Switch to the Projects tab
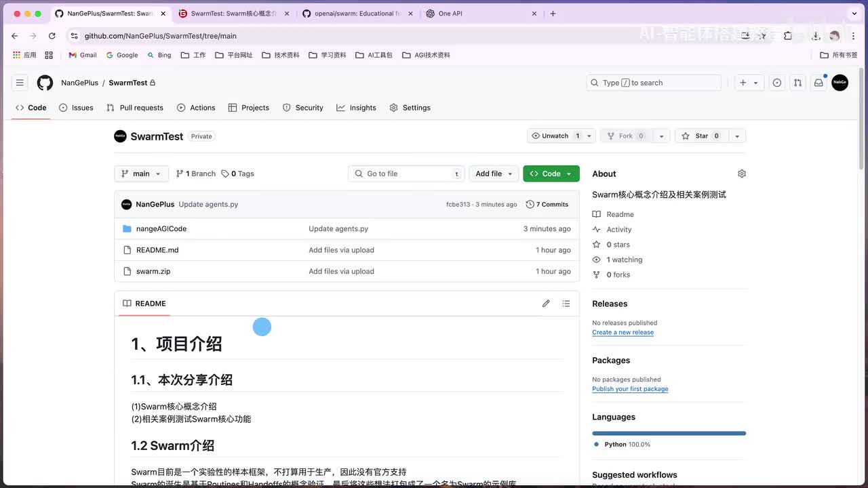This screenshot has height=488, width=868. pos(249,108)
